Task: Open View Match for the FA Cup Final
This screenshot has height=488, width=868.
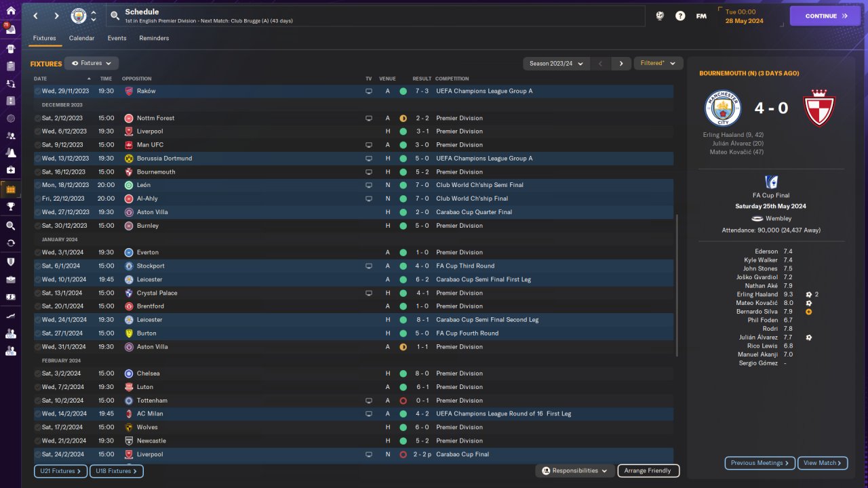Action: [823, 463]
